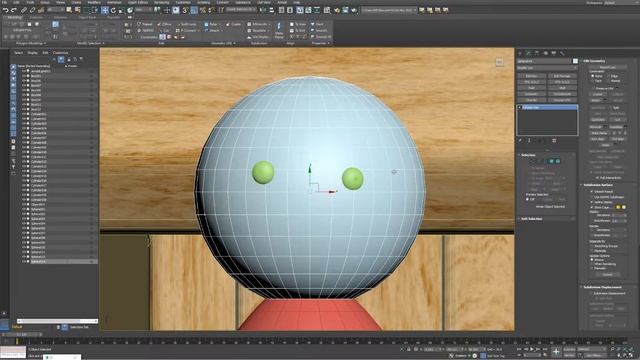The height and width of the screenshot is (360, 640).
Task: Click the object color swatch beside name
Action: point(575,61)
